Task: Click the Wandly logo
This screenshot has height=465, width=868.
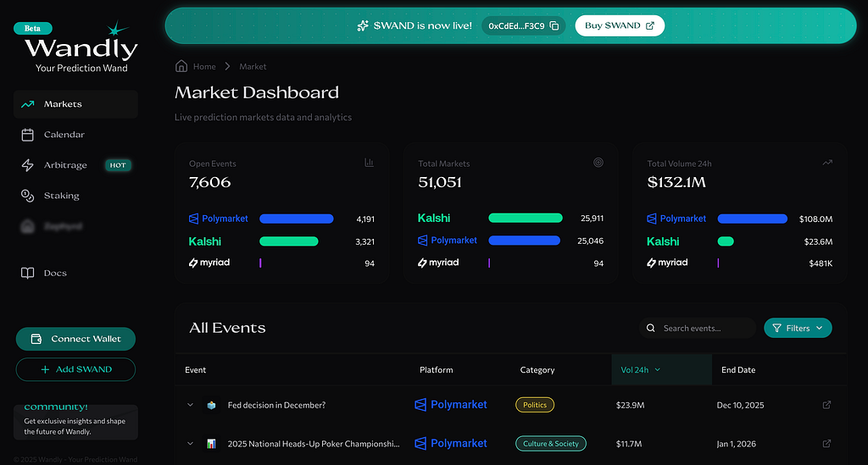Action: click(x=81, y=47)
